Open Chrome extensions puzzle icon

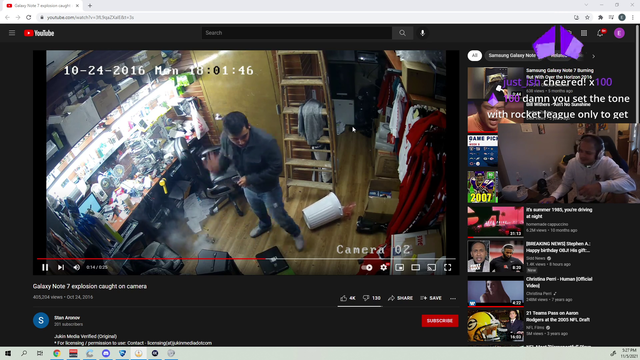[600, 17]
